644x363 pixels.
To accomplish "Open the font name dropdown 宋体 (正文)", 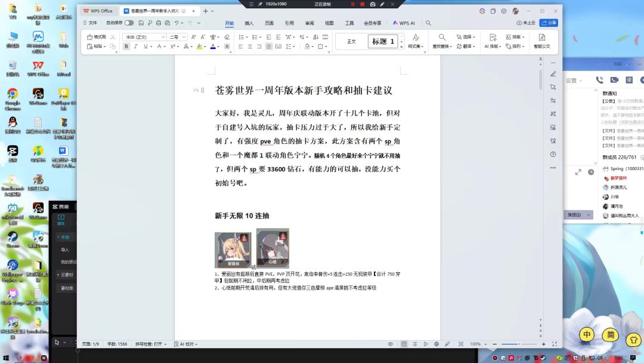I will tap(144, 37).
